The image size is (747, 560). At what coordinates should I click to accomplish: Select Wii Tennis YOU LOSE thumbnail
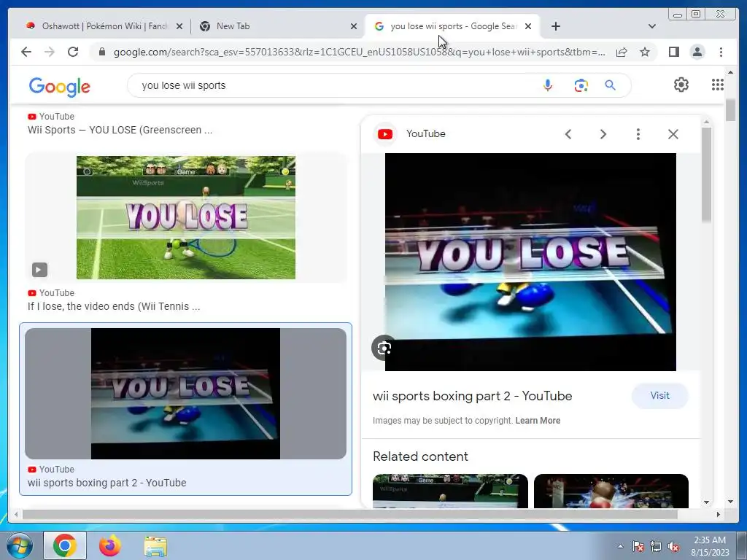tap(186, 217)
